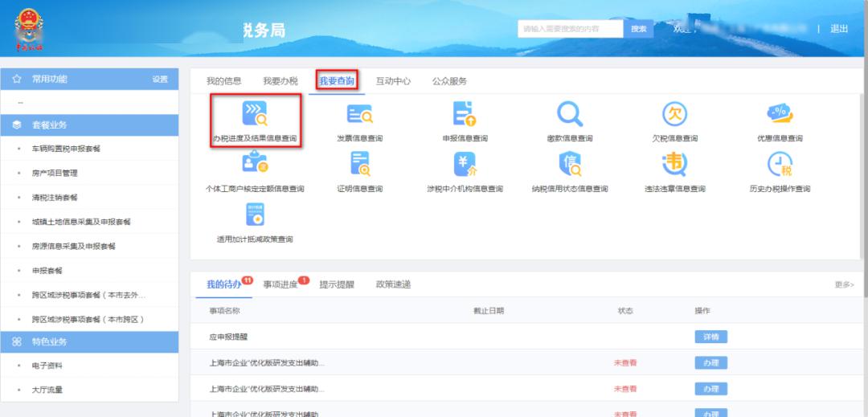Screen dimensions: 868x417
Task: Open 设置 in the 常用功能 header
Action: [x=160, y=79]
